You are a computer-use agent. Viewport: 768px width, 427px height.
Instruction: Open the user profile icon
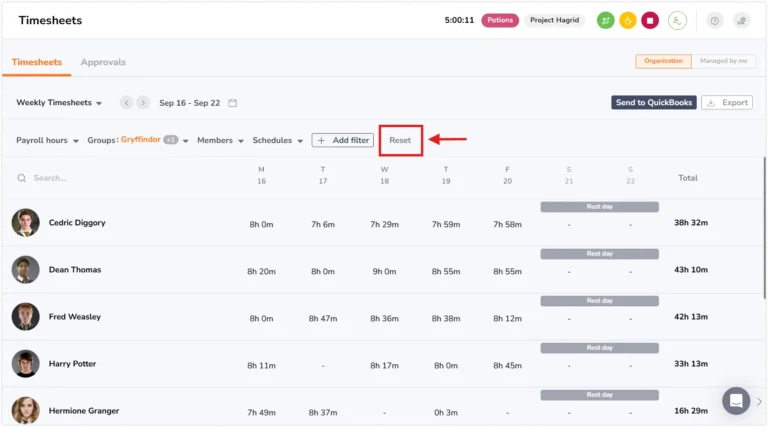click(677, 21)
